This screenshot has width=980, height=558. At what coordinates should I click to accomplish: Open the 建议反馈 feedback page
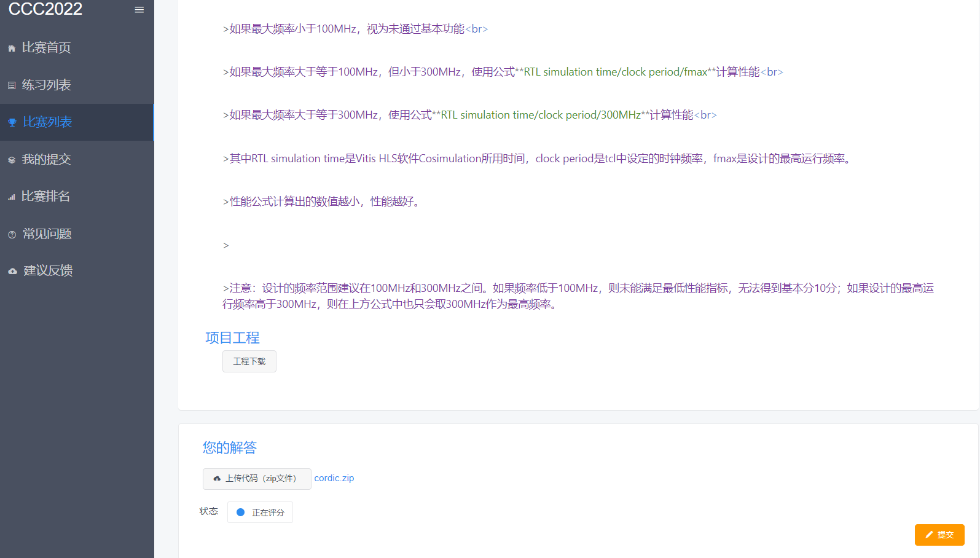pyautogui.click(x=48, y=271)
